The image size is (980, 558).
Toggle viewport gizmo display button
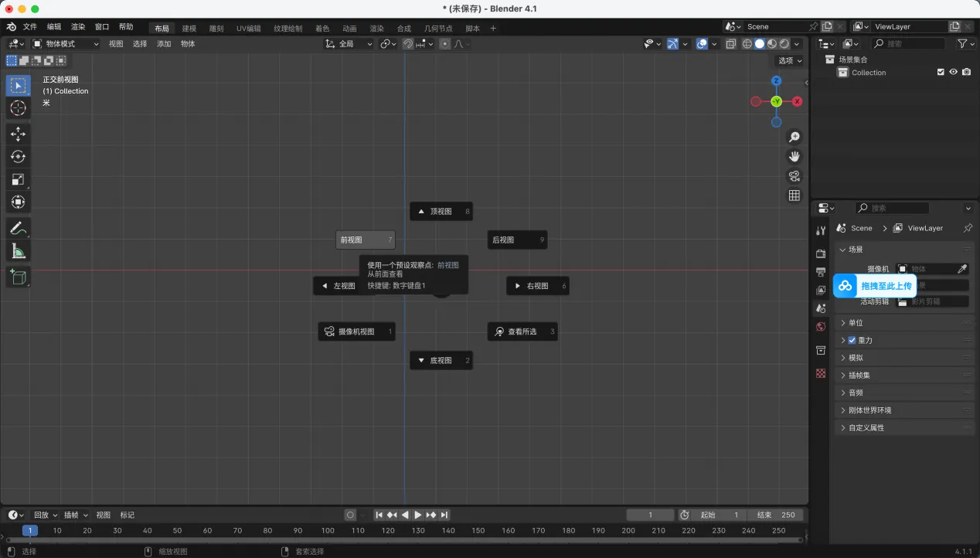tap(672, 44)
